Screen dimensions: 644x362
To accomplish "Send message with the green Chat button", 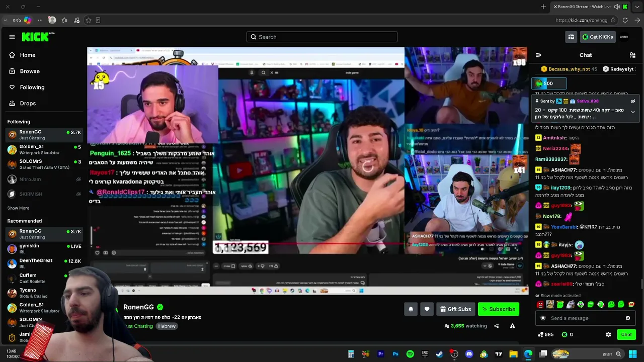I will 626,334.
